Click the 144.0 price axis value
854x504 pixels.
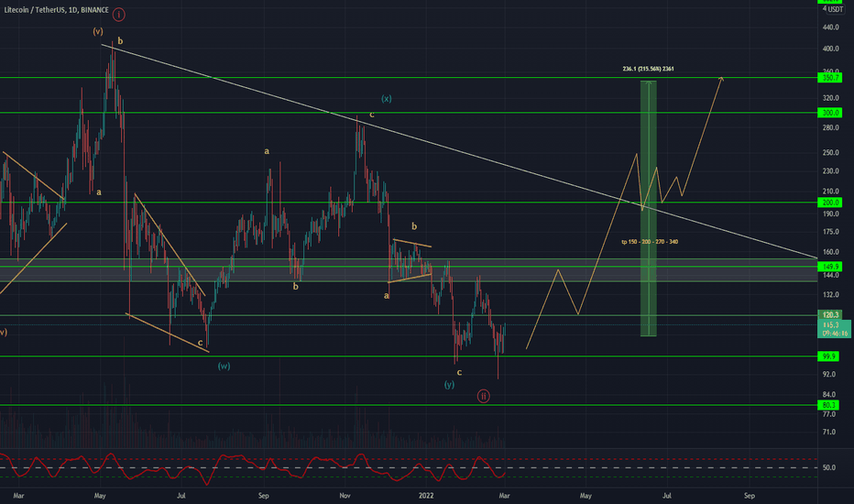click(830, 276)
